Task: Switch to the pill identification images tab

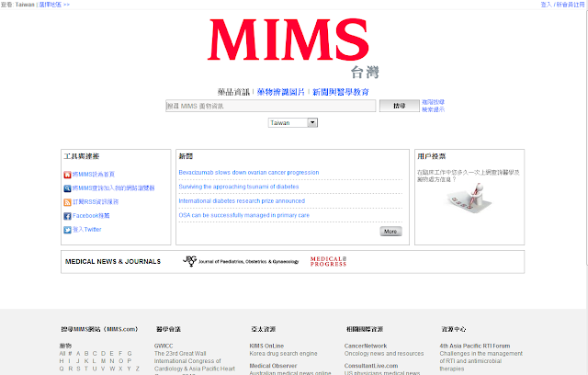Action: coord(281,92)
